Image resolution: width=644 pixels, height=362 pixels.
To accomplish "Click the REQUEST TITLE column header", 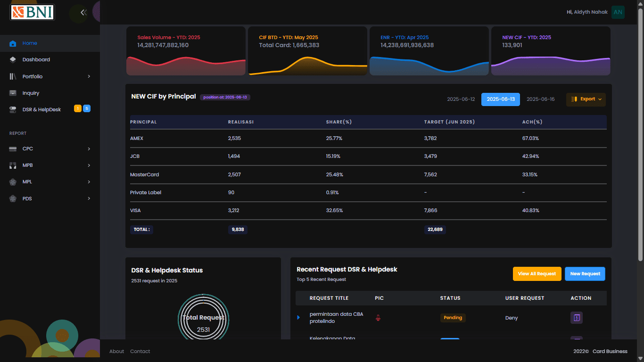I will pos(329,298).
